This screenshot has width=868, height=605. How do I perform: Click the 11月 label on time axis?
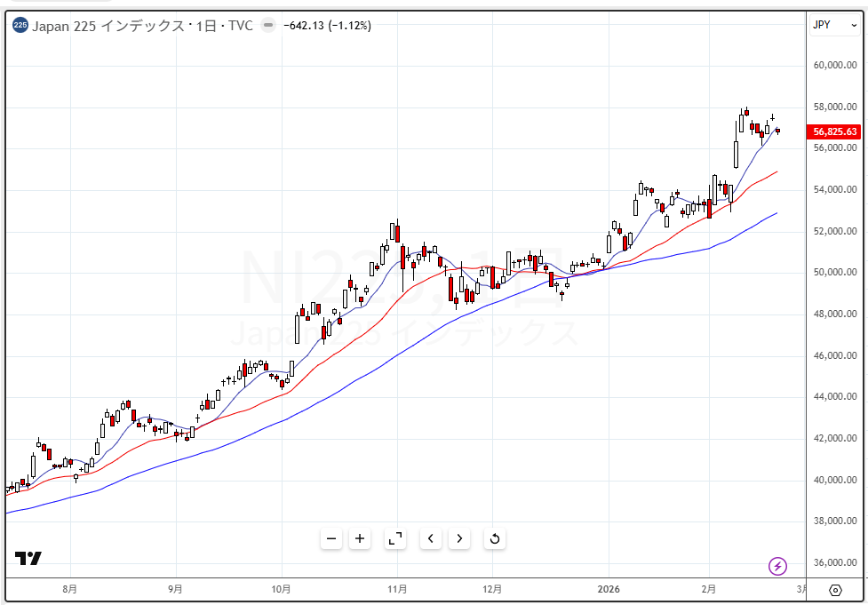tap(398, 589)
